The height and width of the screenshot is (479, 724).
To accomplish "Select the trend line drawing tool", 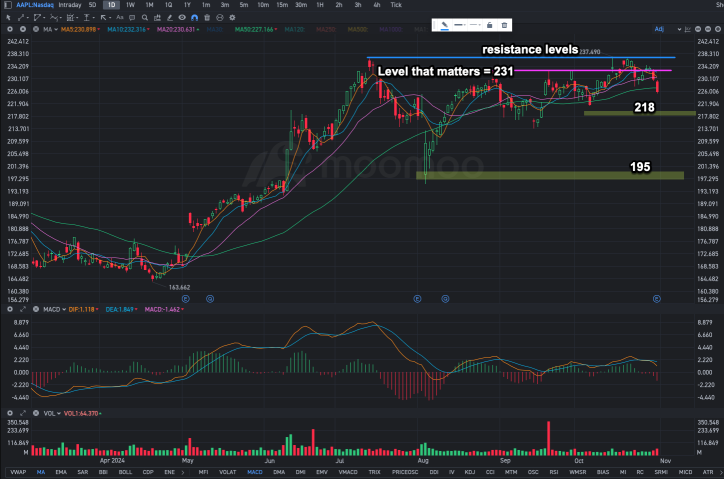I will pyautogui.click(x=21, y=18).
